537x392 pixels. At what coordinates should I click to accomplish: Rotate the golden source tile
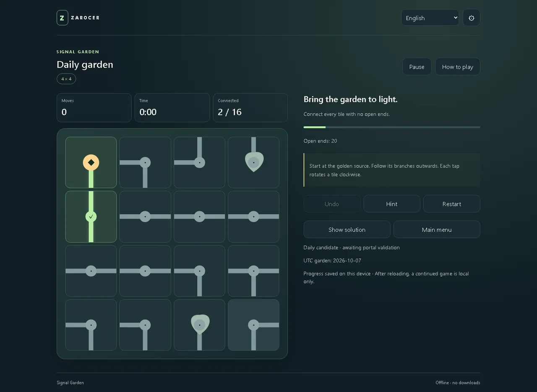(x=91, y=162)
